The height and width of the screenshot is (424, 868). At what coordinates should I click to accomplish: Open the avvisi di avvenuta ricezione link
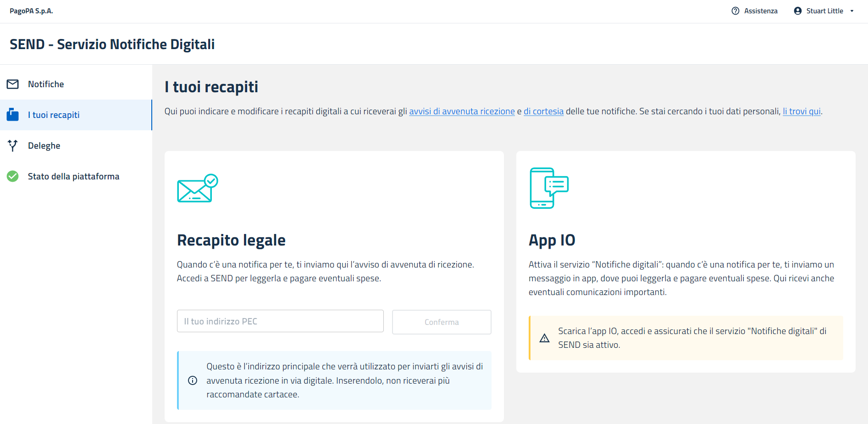[462, 112]
